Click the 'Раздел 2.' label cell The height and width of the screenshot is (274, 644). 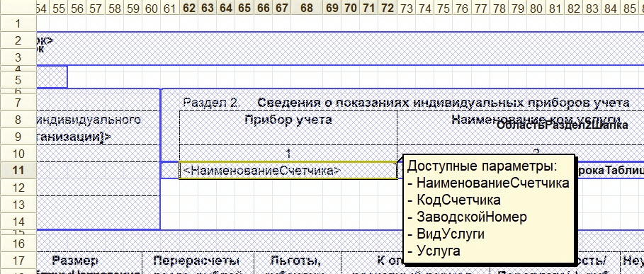[212, 103]
